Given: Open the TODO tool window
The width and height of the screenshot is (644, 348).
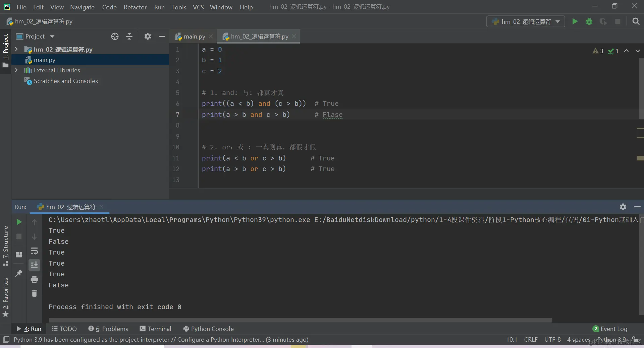Looking at the screenshot, I should click(64, 329).
